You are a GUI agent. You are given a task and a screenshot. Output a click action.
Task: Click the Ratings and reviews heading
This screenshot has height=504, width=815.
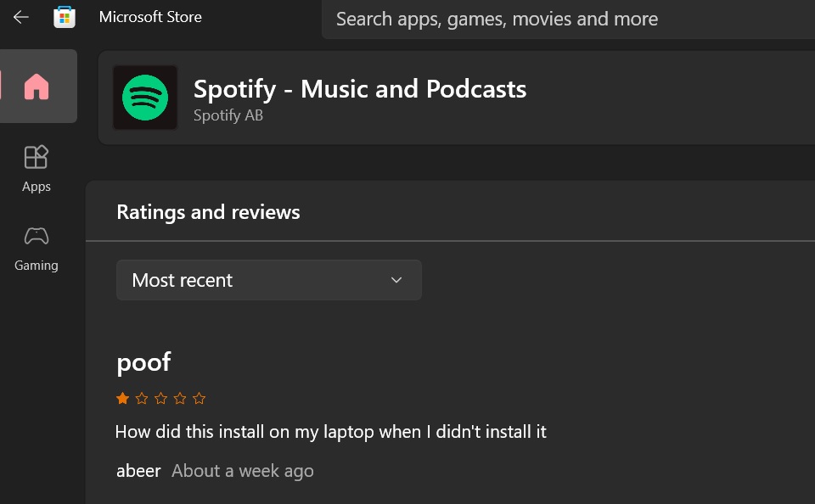click(208, 212)
